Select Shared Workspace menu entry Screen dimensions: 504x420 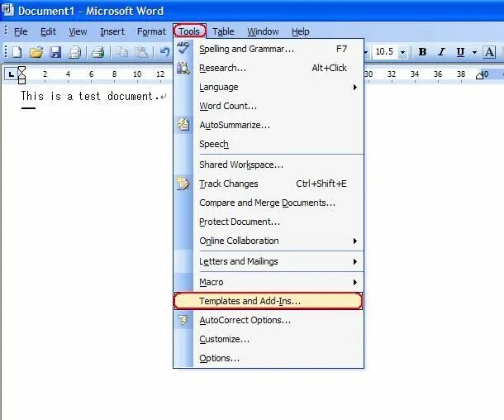(x=269, y=165)
